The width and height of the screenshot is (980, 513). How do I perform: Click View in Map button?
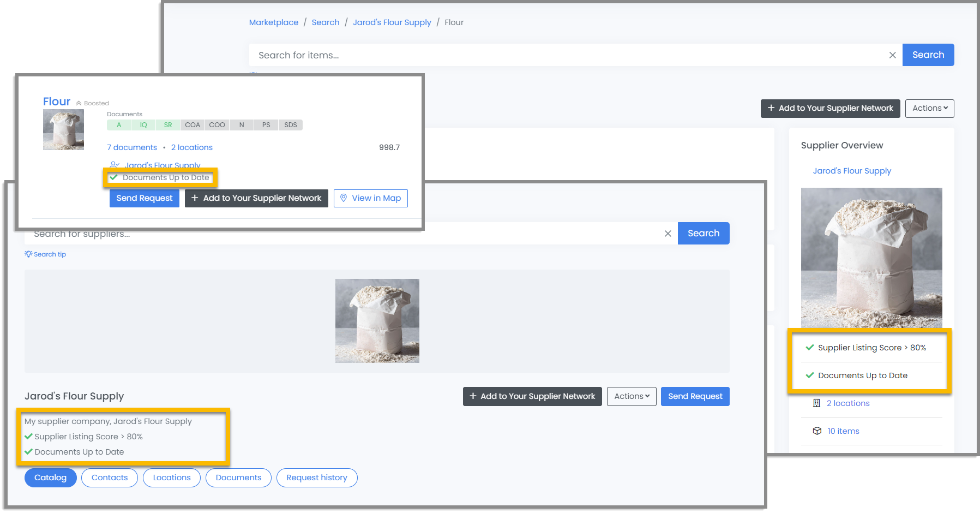click(x=371, y=198)
